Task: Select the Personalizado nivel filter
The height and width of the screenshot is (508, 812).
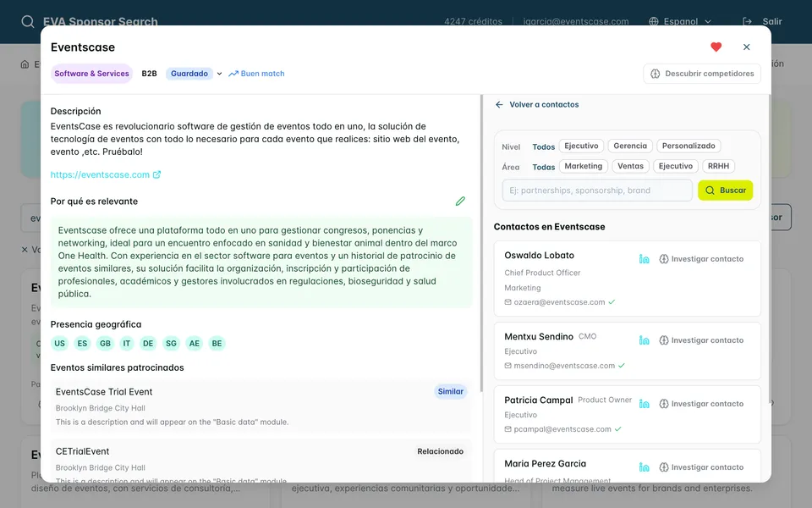Action: click(x=689, y=146)
